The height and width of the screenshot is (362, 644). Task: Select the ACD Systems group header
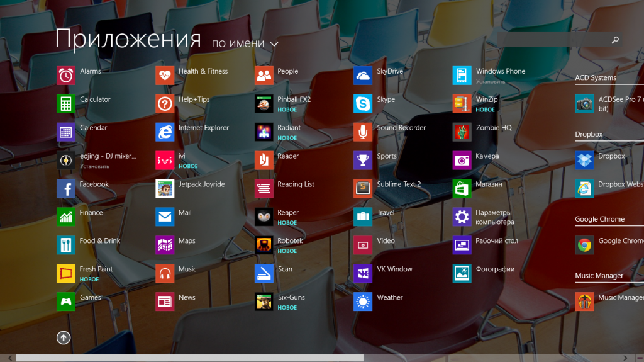tap(596, 77)
